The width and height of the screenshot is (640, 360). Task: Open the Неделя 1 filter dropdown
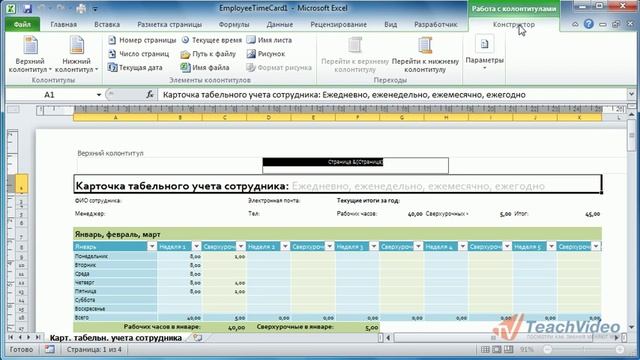[196, 247]
